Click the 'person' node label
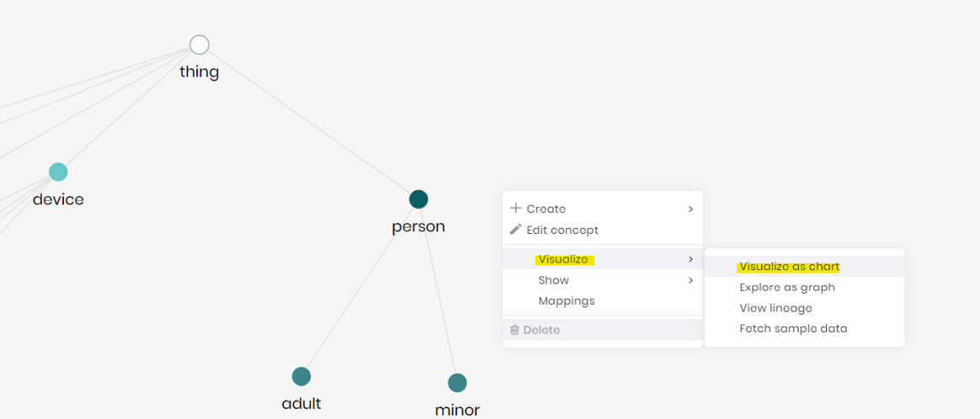 [418, 227]
